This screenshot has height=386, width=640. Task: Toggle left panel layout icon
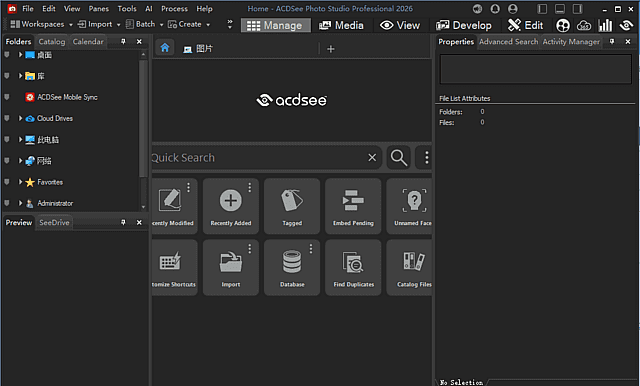(x=542, y=9)
